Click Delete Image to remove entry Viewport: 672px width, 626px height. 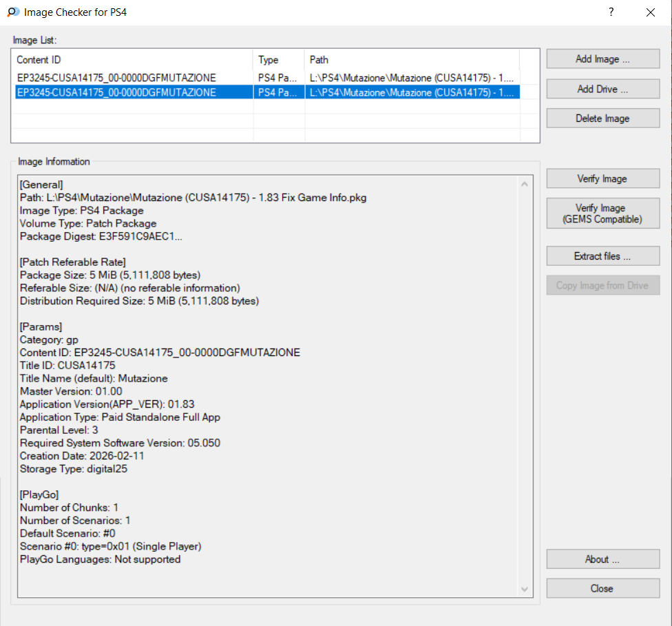[602, 118]
